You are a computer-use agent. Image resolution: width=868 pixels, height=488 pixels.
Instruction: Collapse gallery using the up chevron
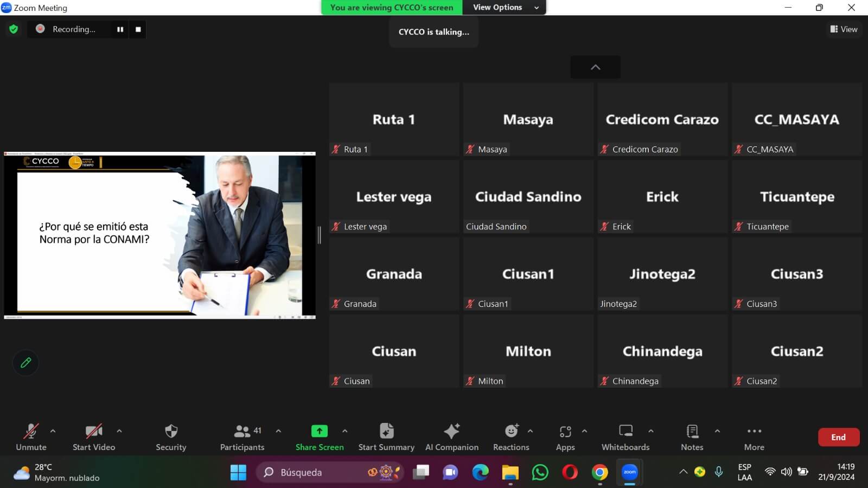point(595,67)
